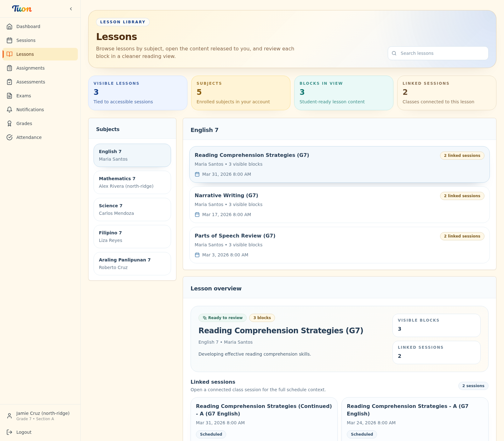Image resolution: width=504 pixels, height=441 pixels.
Task: Collapse the sidebar with the chevron
Action: point(71,9)
